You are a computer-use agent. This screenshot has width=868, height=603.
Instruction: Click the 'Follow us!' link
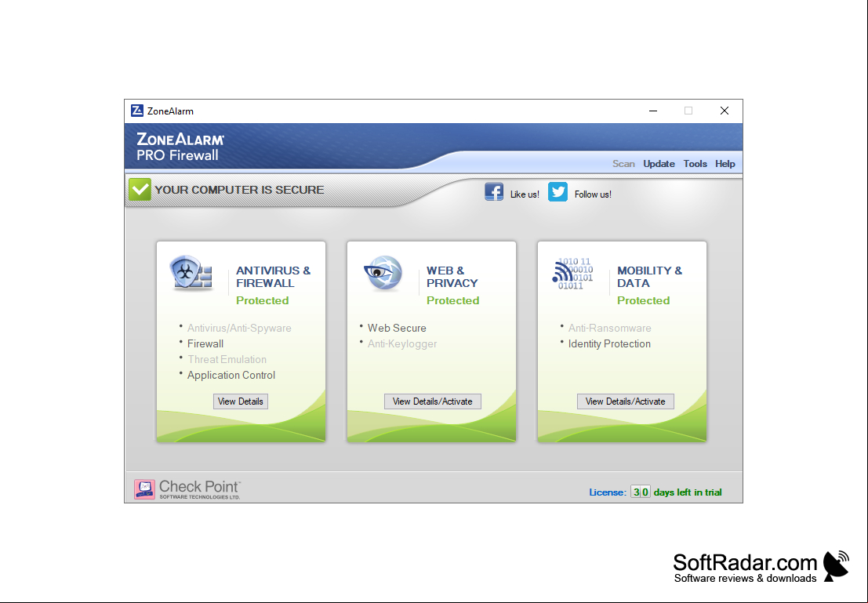click(x=593, y=194)
